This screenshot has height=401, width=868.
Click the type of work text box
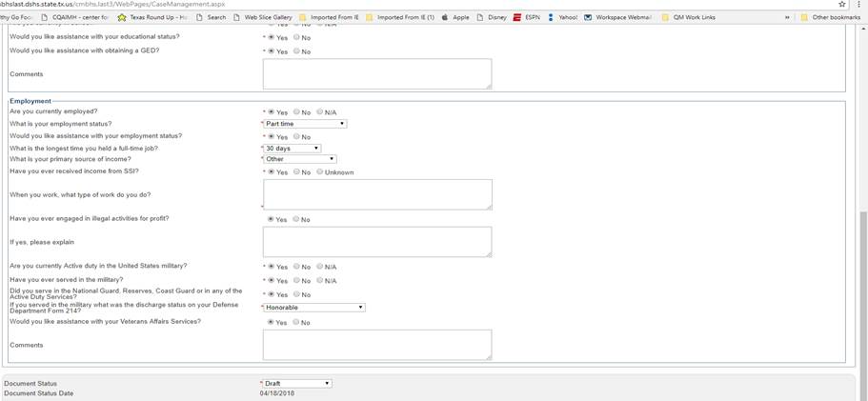[377, 194]
